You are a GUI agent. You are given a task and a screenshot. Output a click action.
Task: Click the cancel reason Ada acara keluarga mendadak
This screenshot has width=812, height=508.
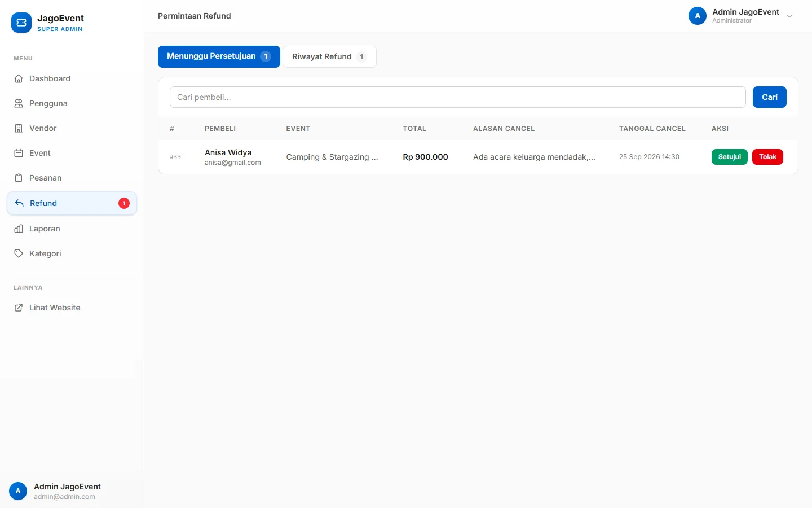coord(534,157)
